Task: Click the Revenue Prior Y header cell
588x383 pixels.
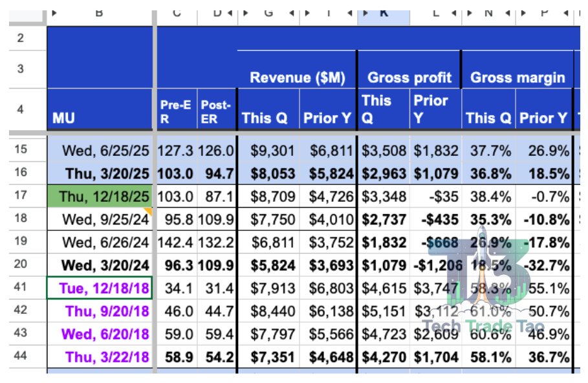Action: tap(327, 109)
